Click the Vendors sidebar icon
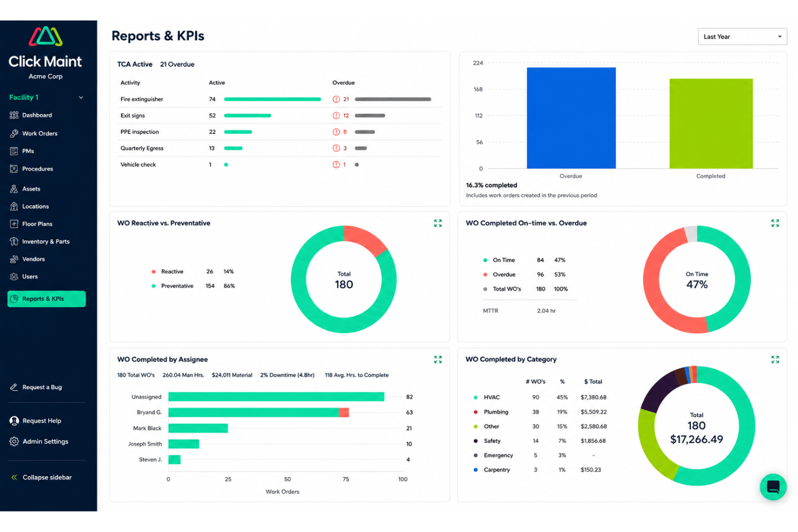798x532 pixels. coord(14,259)
